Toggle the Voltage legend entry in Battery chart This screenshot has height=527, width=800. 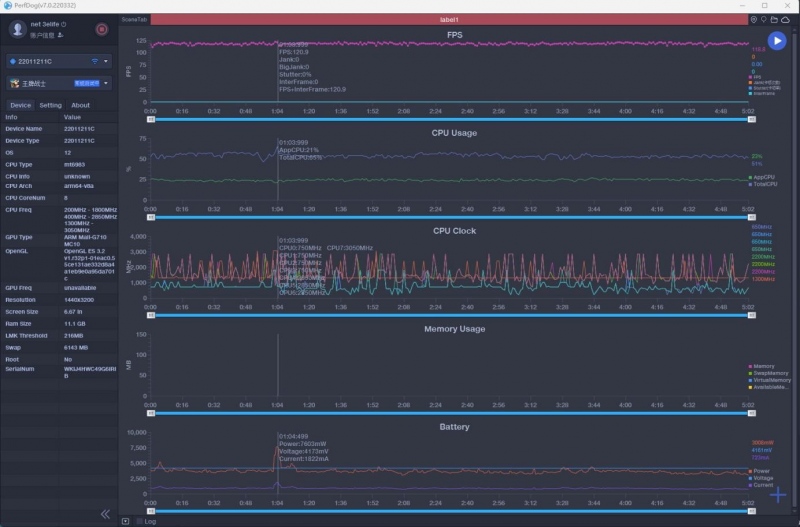point(763,478)
